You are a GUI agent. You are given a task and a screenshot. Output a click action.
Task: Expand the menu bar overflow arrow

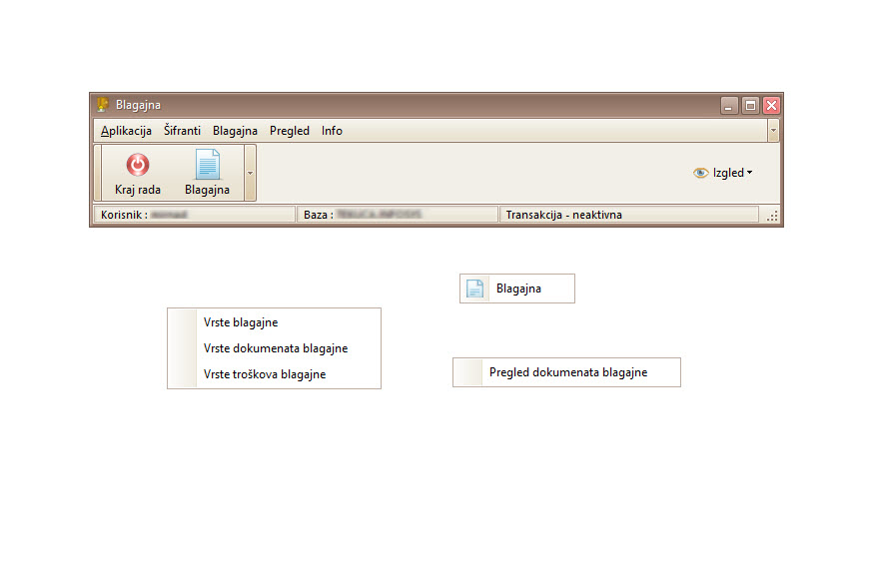(x=773, y=131)
